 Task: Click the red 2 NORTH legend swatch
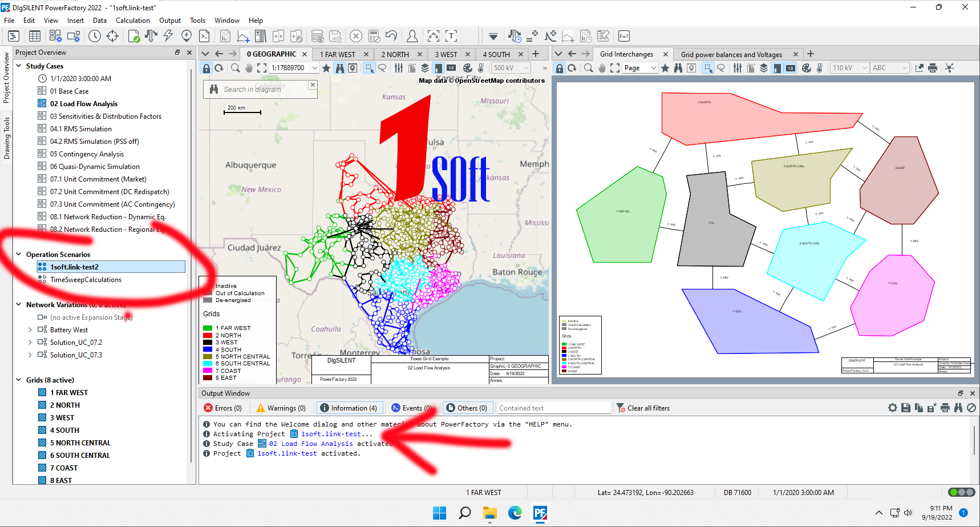click(208, 335)
